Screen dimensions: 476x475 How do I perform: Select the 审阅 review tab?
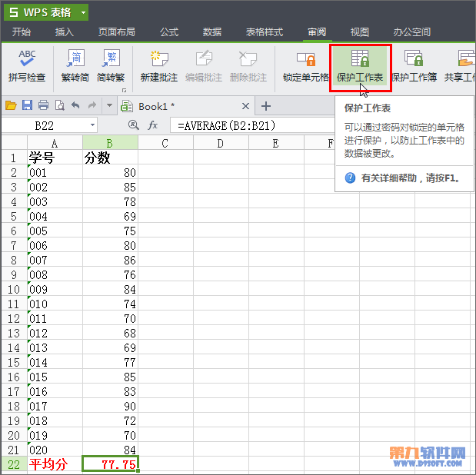[x=317, y=32]
